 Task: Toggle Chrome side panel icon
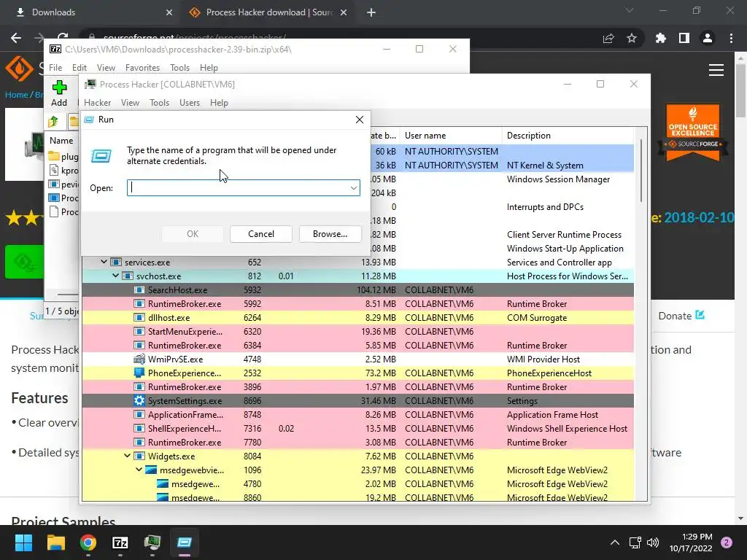[684, 38]
